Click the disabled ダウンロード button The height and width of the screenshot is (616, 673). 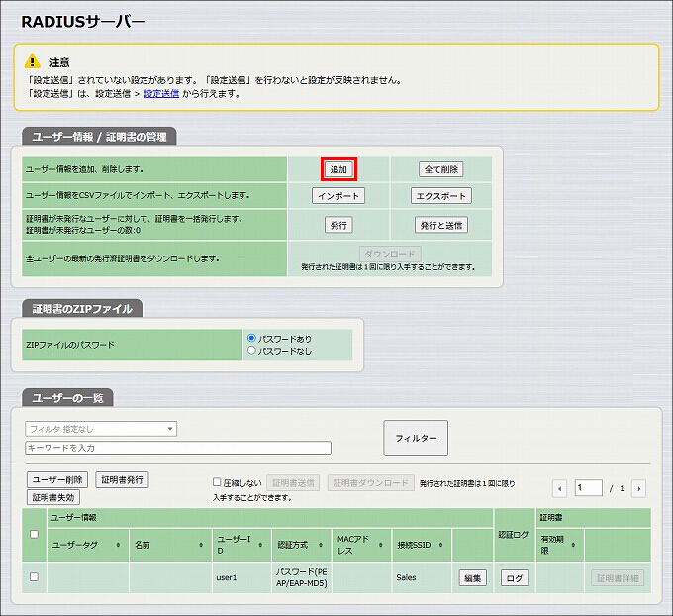tap(390, 254)
